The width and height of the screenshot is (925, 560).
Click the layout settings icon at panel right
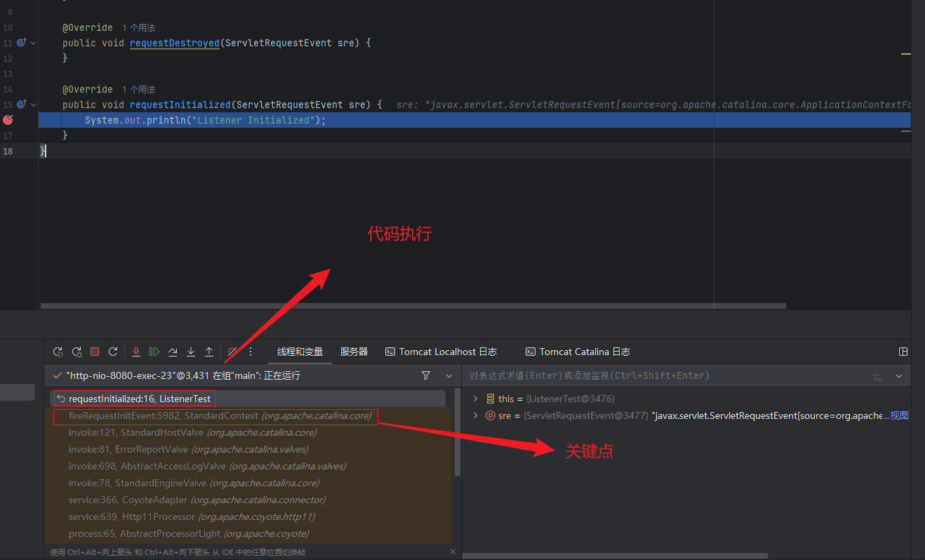pos(903,352)
